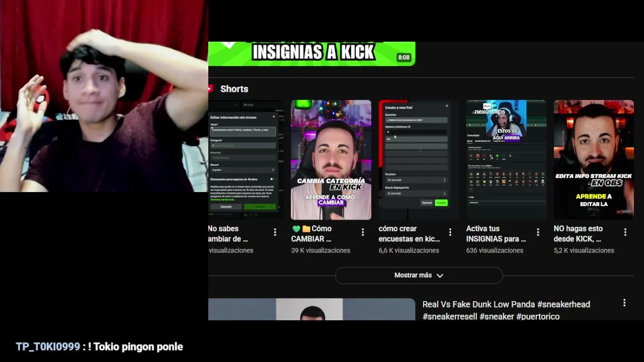Open 'Activa tus INSIGNIAS para' title
The width and height of the screenshot is (644, 362).
496,234
